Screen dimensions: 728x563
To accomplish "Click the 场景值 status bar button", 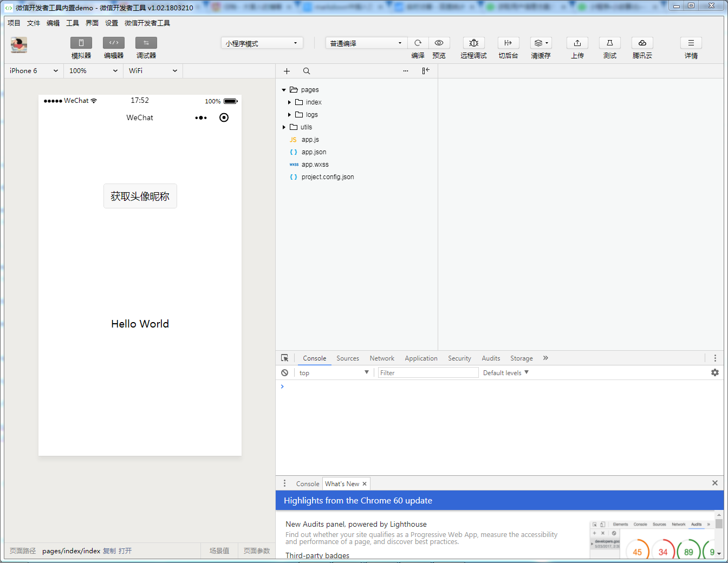I will coord(219,551).
